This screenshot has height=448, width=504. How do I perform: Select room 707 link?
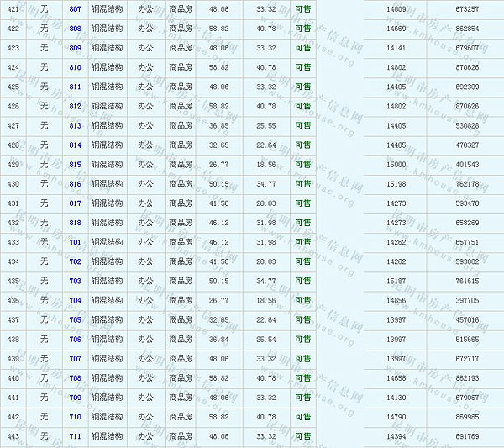[x=76, y=359]
